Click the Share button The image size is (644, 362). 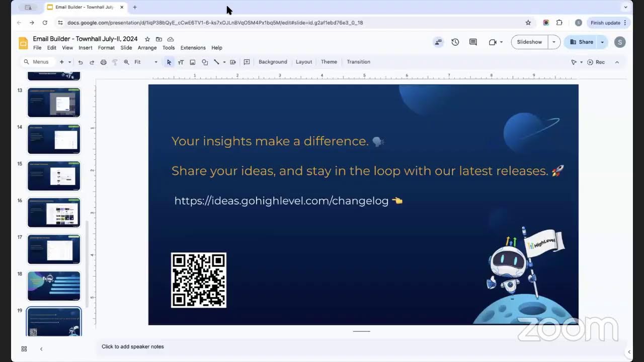581,42
